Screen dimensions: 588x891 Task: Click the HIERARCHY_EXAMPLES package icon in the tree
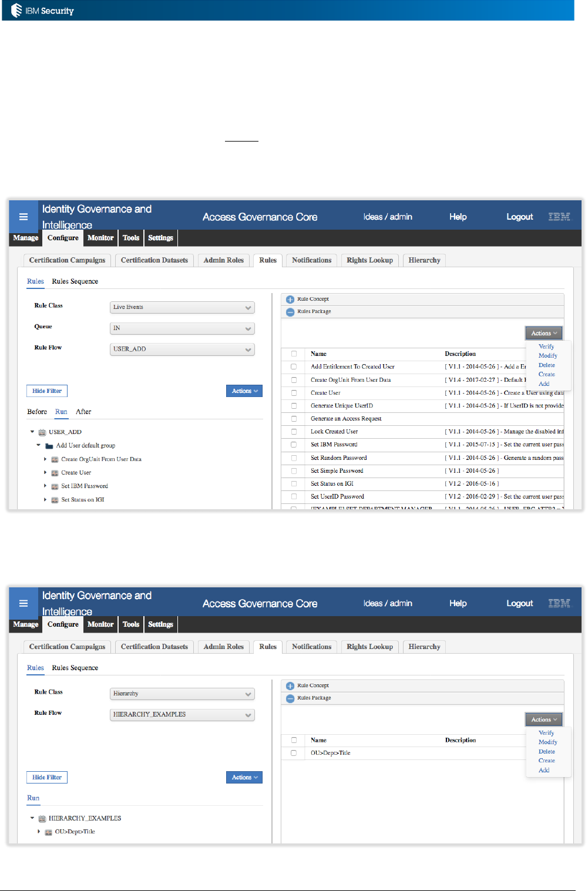42,819
